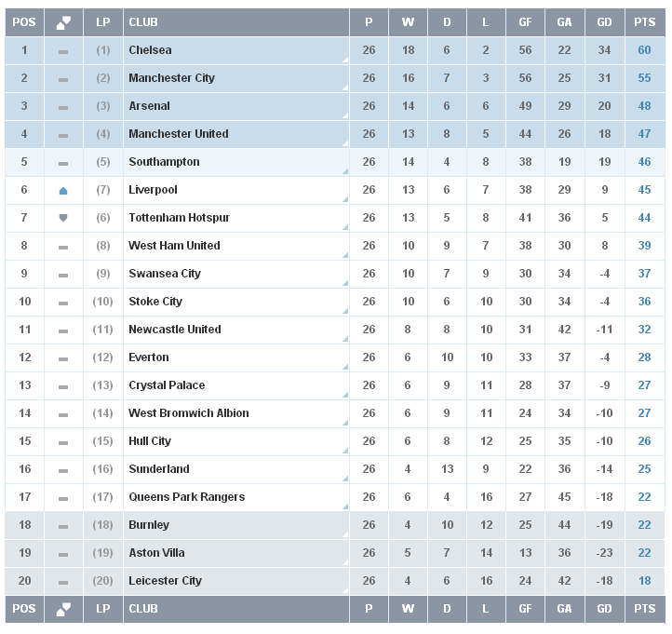Image resolution: width=672 pixels, height=634 pixels.
Task: Click Chelsea's no-change dash icon
Action: (63, 51)
